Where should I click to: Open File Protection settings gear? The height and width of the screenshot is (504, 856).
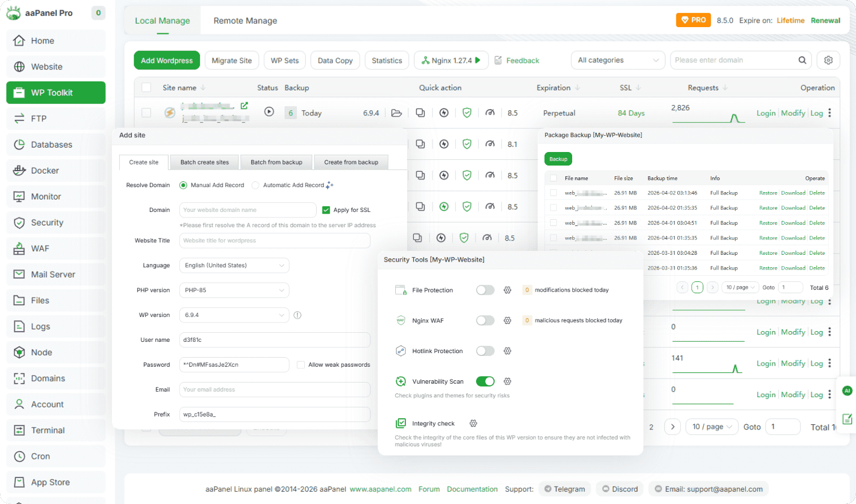coord(507,290)
